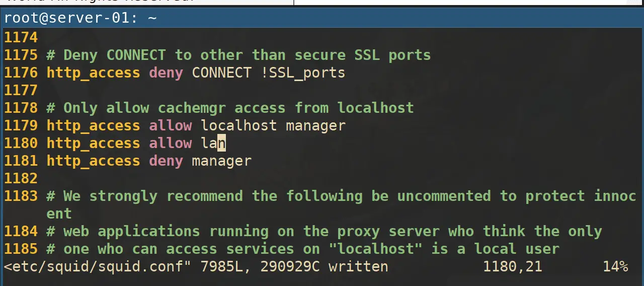Click 'proxy server' words on line 1184
This screenshot has width=644, height=286.
(388, 231)
